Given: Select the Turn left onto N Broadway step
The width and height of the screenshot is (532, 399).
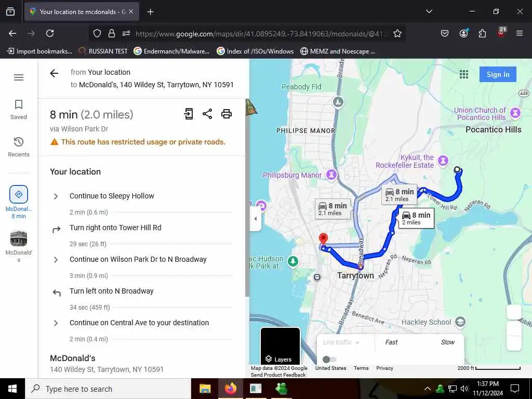Looking at the screenshot, I should (x=112, y=291).
